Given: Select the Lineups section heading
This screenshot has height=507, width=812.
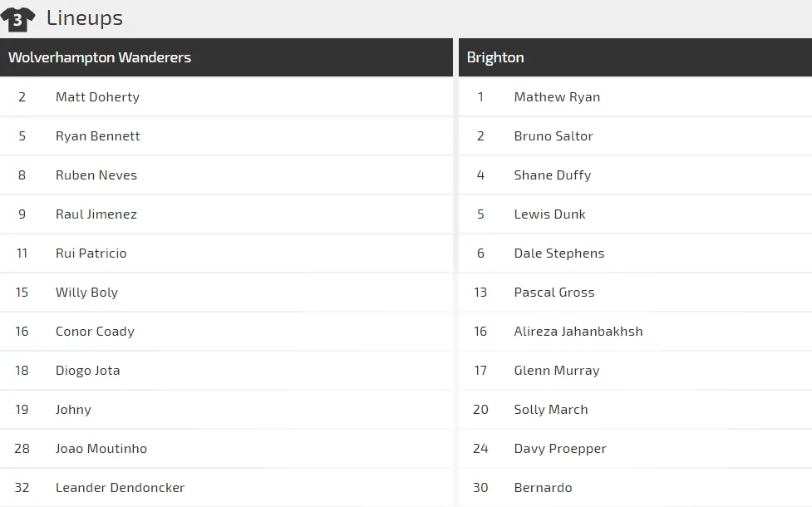Looking at the screenshot, I should click(84, 17).
